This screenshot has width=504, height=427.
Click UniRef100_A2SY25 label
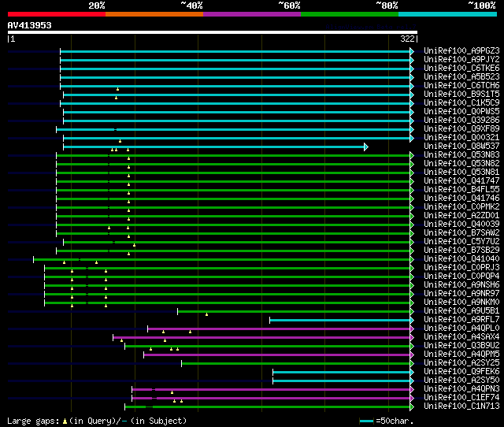point(461,363)
